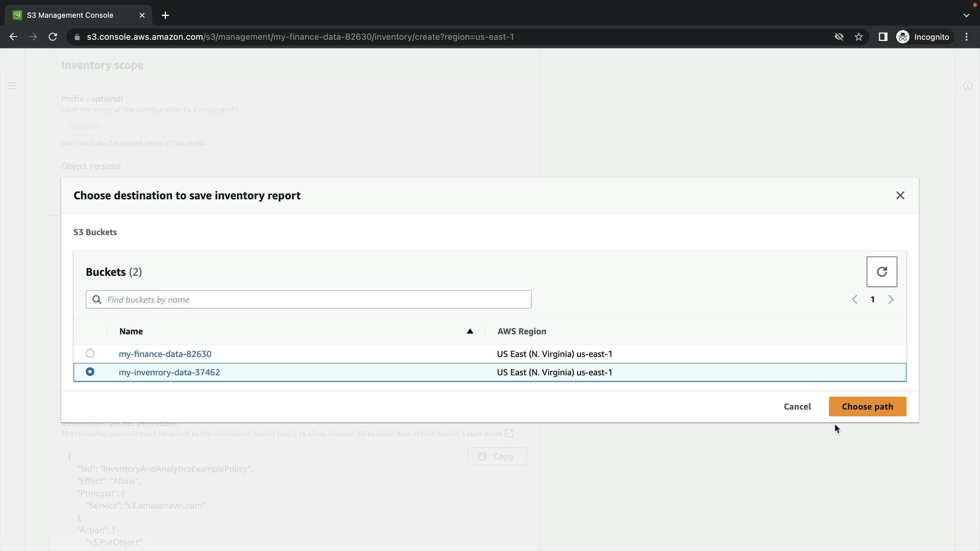Click the search magnifier icon
This screenshot has width=980, height=551.
[x=97, y=299]
